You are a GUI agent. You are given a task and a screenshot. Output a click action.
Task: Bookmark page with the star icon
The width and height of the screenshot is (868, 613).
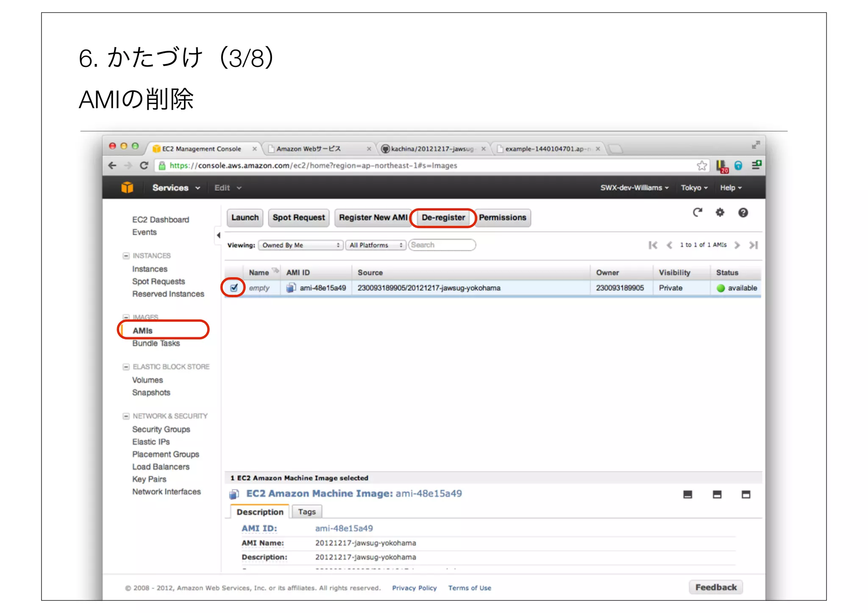tap(702, 166)
